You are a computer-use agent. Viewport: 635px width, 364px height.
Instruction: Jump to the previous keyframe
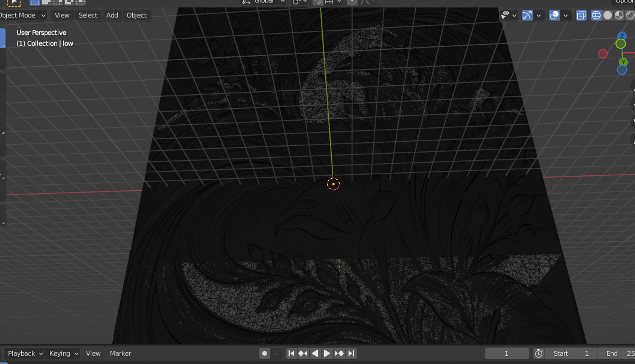coord(303,353)
